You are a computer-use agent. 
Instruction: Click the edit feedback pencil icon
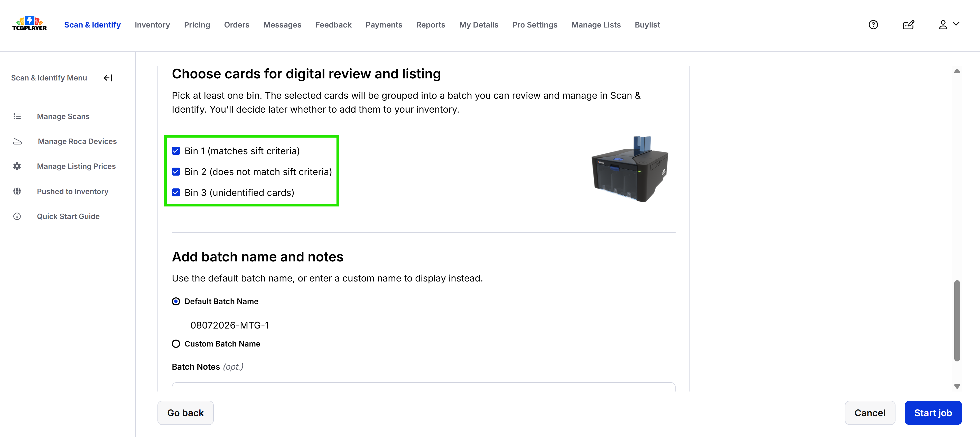908,25
